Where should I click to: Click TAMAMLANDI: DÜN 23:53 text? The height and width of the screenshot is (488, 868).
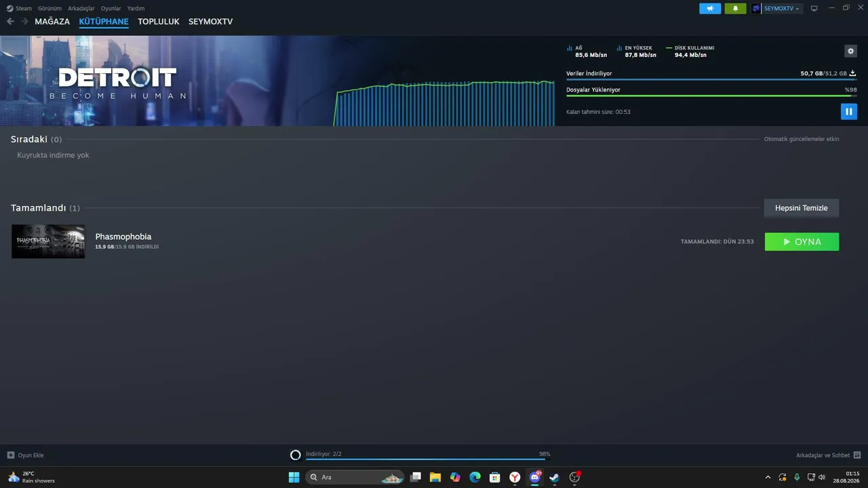point(717,242)
